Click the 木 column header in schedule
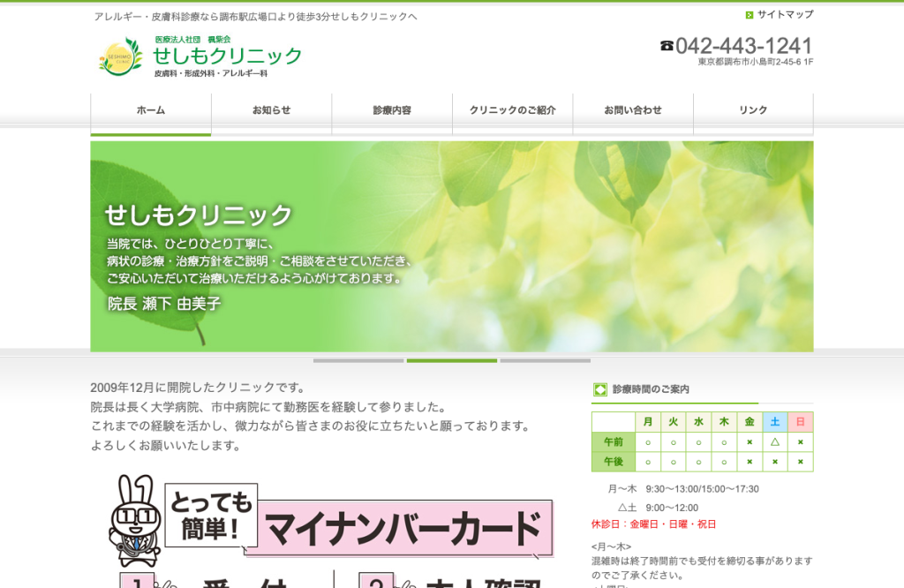The height and width of the screenshot is (588, 904). [724, 422]
